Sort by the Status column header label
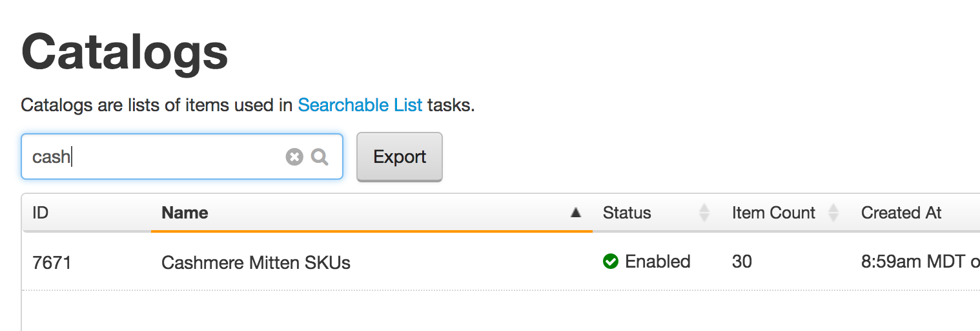This screenshot has width=980, height=331. 627,213
